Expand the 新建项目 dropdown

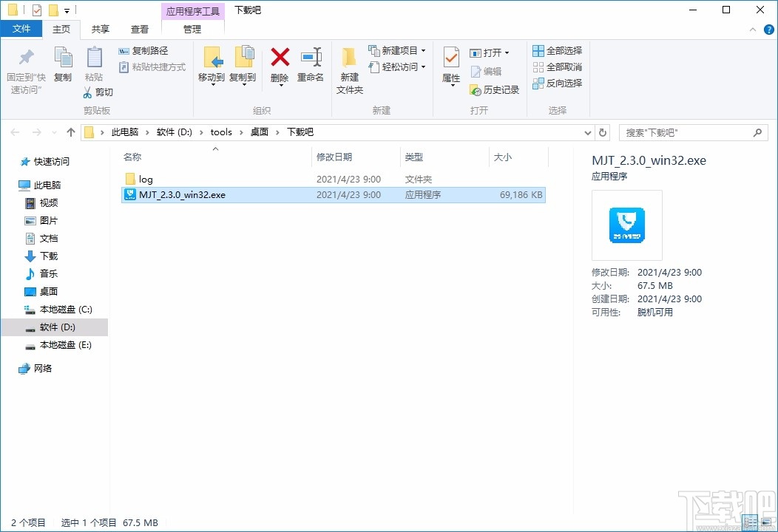click(x=424, y=50)
